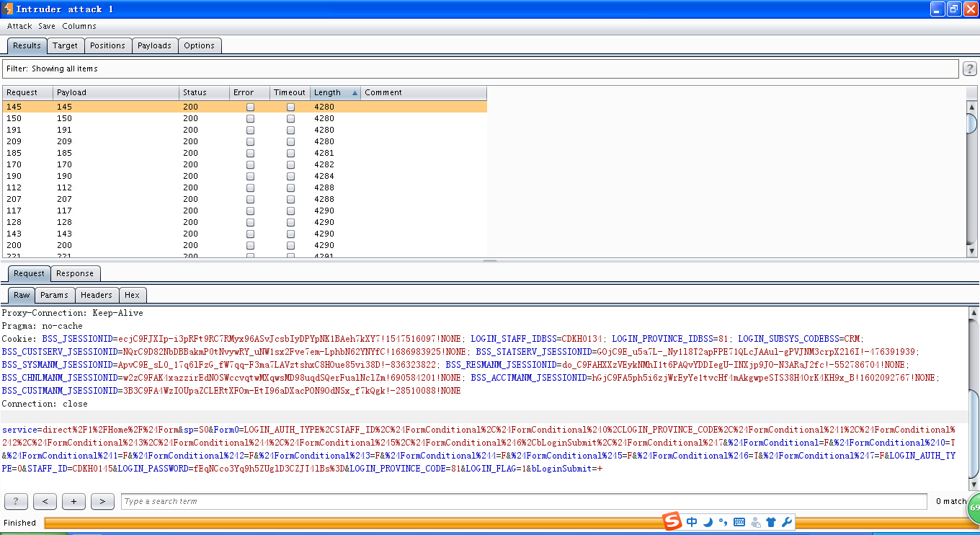Click the results table scrollbar thumb

971,124
